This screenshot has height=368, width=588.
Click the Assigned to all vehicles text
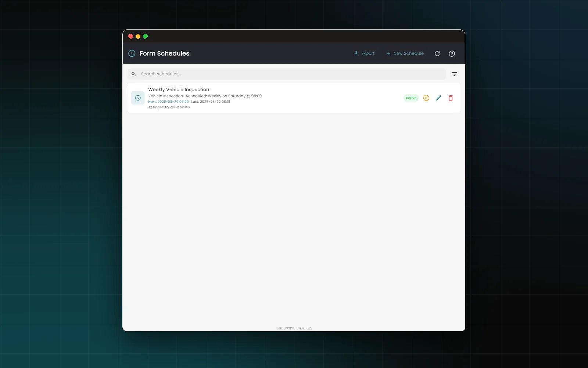(169, 107)
